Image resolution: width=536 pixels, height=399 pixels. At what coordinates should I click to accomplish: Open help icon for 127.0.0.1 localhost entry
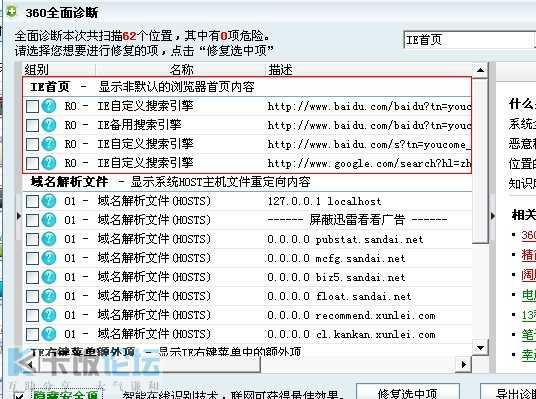pos(49,201)
